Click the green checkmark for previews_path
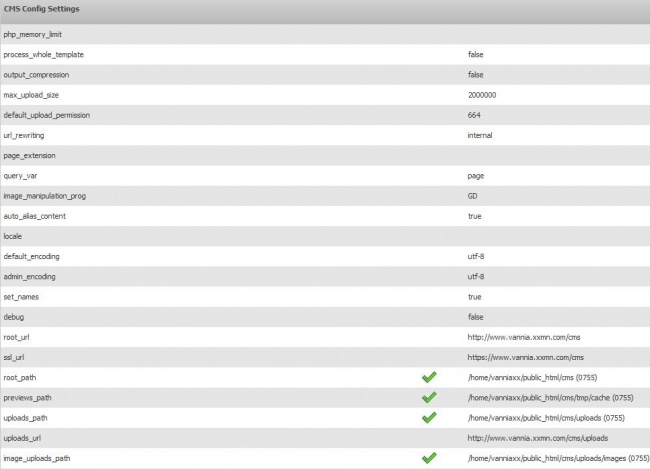Viewport: 650px width, 469px height. click(429, 397)
